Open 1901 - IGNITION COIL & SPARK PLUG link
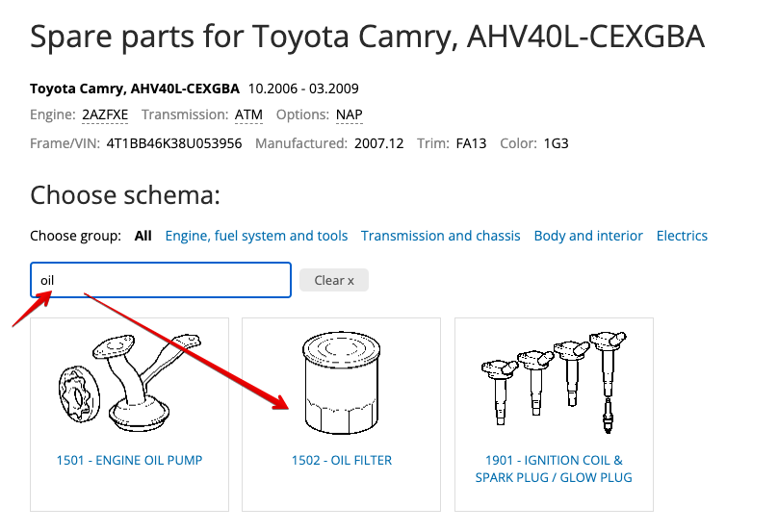This screenshot has height=532, width=778. coord(554,469)
